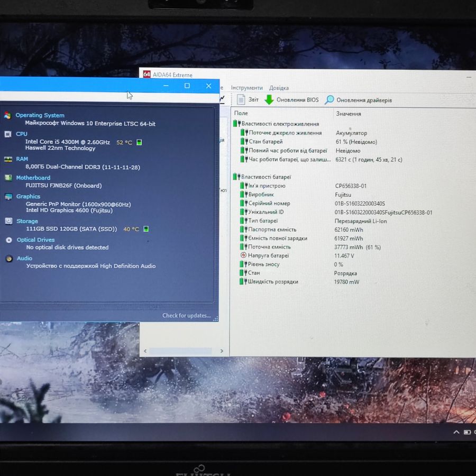Click the Storage temperature indicator icon
The height and width of the screenshot is (476, 476).
146,229
